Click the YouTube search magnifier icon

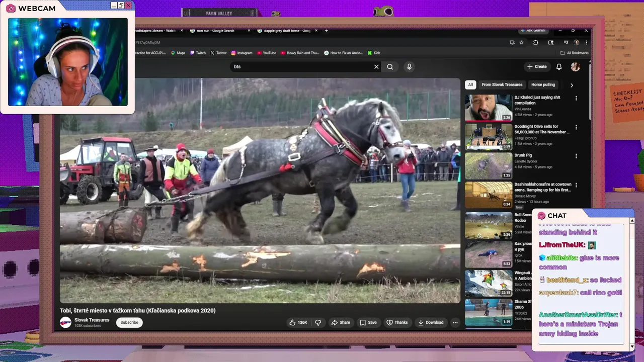tap(390, 66)
